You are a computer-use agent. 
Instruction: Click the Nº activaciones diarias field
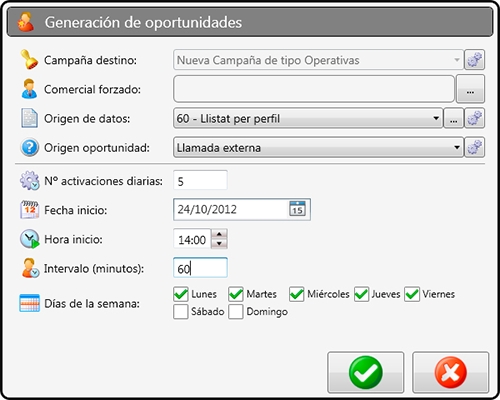pos(200,180)
